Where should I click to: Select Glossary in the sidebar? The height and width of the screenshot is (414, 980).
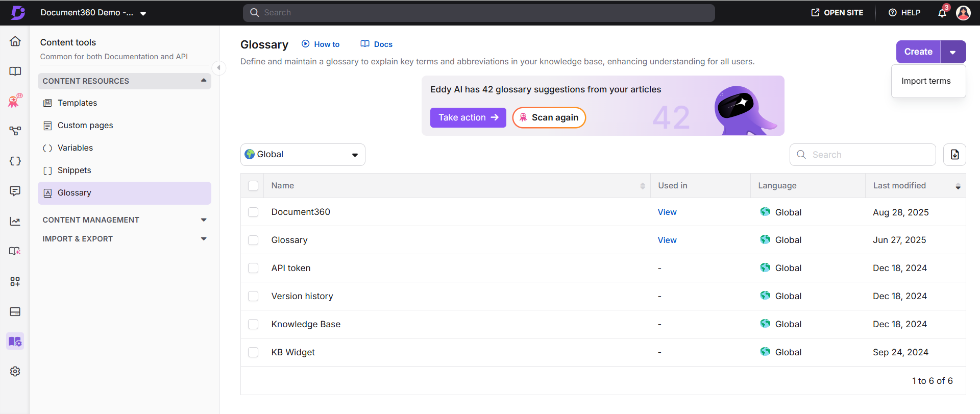click(125, 193)
